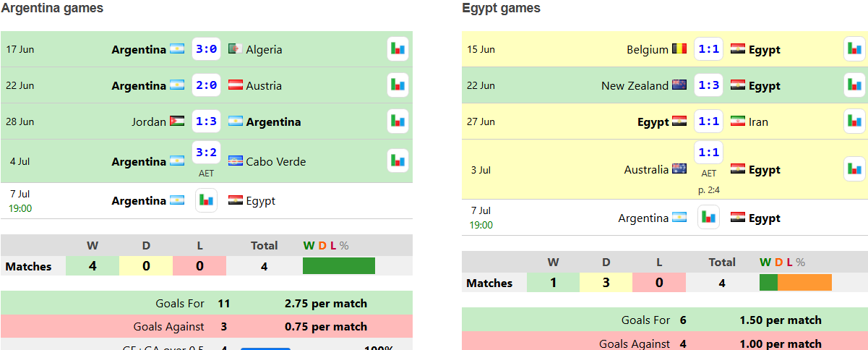
Task: Open stats icon for Argentina vs Algeria match
Action: pos(398,49)
